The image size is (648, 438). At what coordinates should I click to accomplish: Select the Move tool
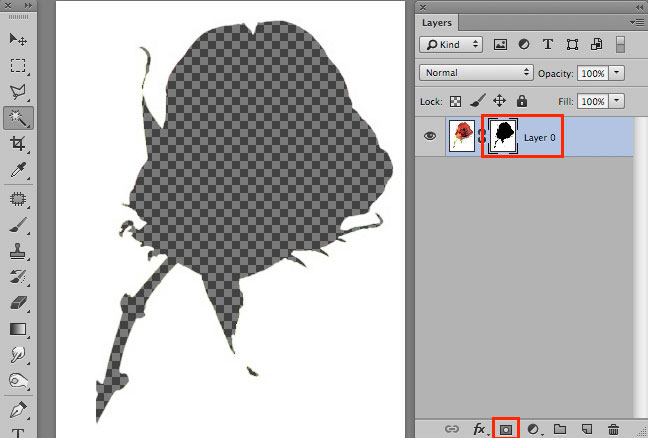18,39
